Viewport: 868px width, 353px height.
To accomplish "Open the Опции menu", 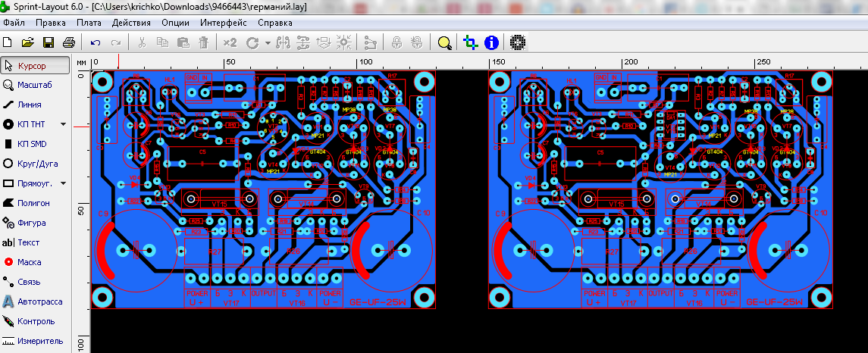I will click(x=175, y=23).
